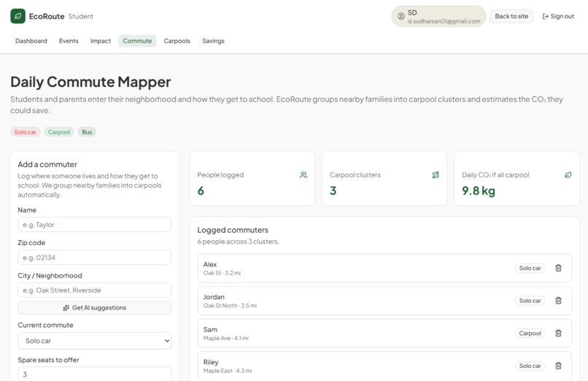The height and width of the screenshot is (381, 588).
Task: Click the Student role label
Action: 81,17
